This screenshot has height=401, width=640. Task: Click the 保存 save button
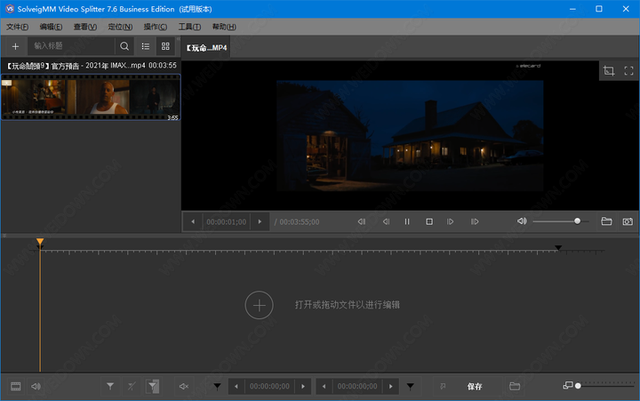pos(475,386)
